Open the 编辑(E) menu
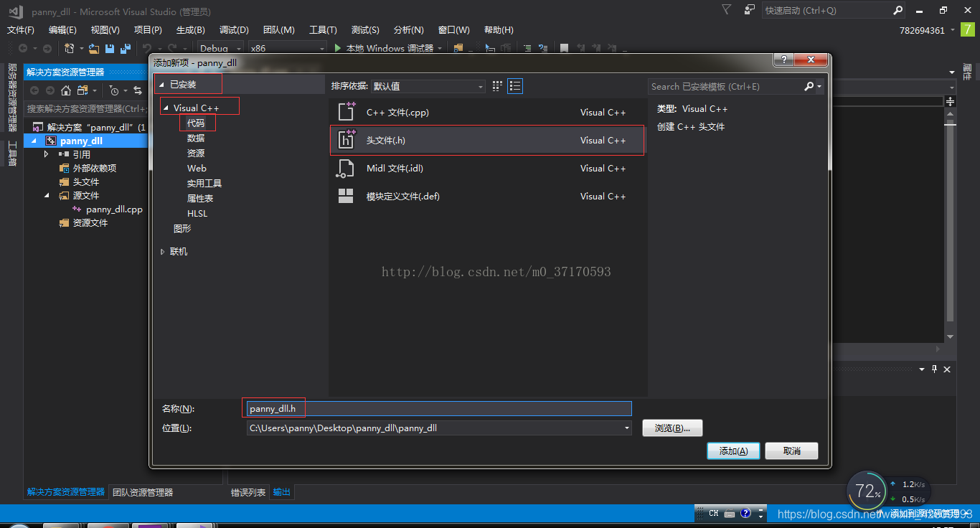Viewport: 980px width, 528px height. pyautogui.click(x=62, y=29)
